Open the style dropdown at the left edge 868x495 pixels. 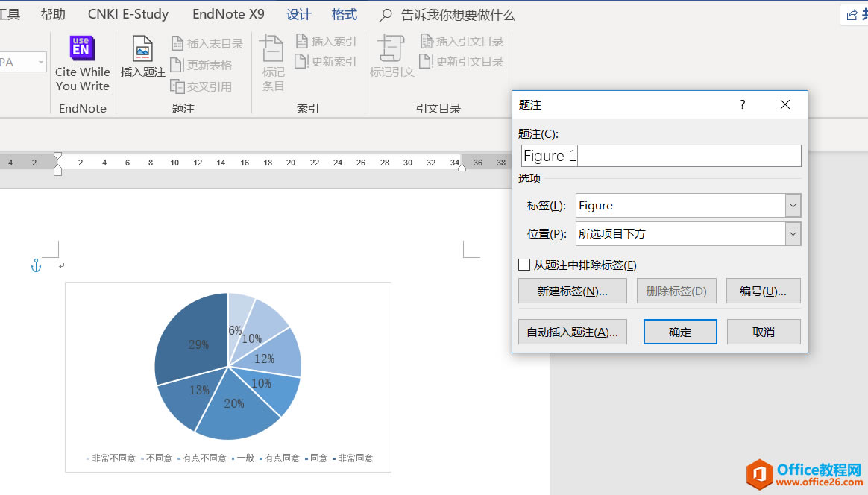coord(39,62)
